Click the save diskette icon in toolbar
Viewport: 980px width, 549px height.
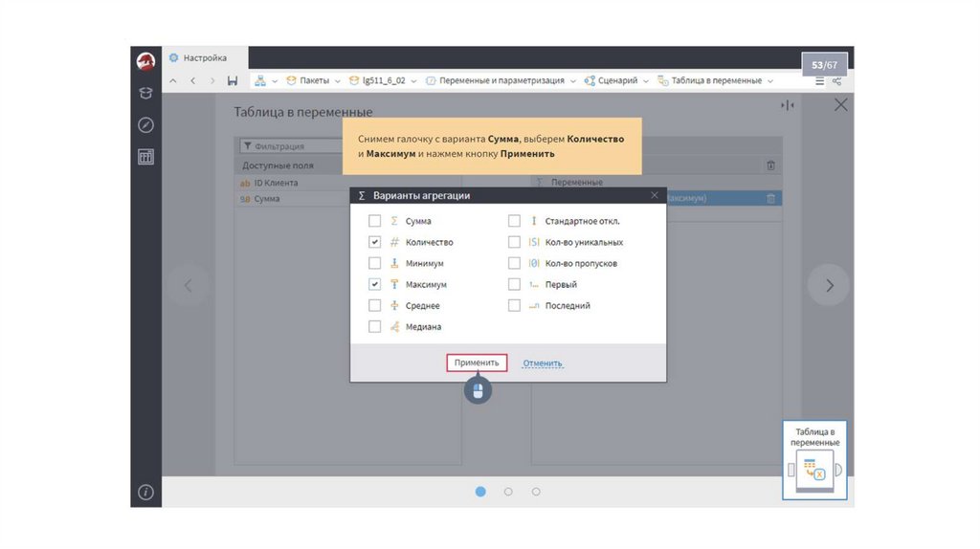tap(233, 80)
